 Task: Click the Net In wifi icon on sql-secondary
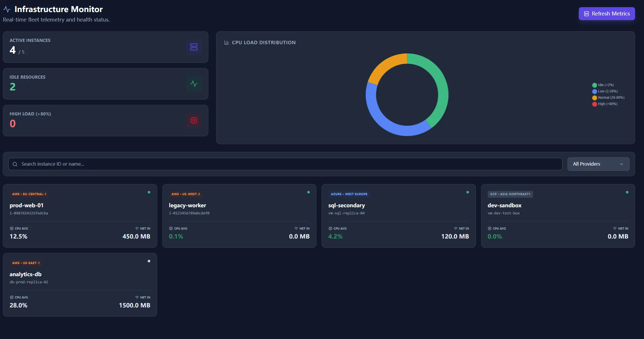(x=455, y=228)
